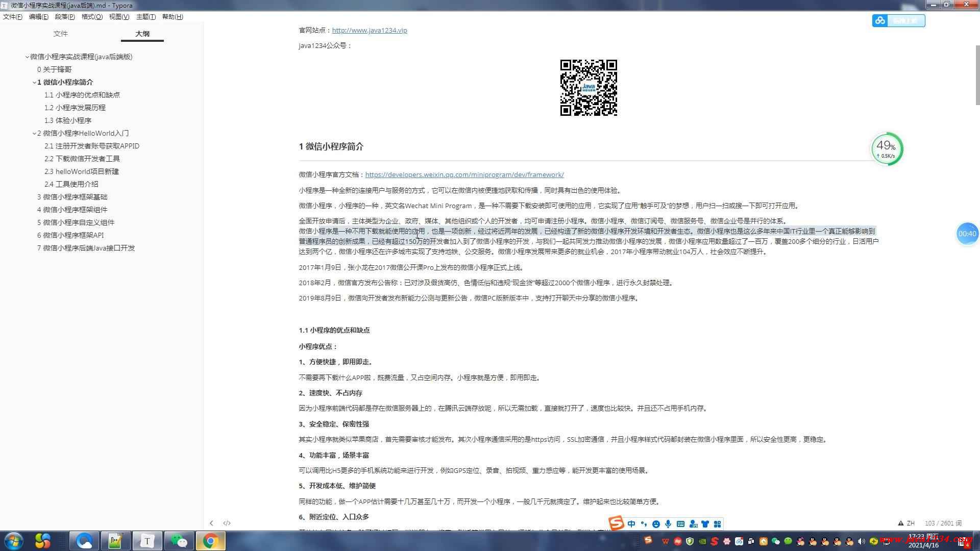
Task: Open the 主题(T) menu
Action: [146, 17]
